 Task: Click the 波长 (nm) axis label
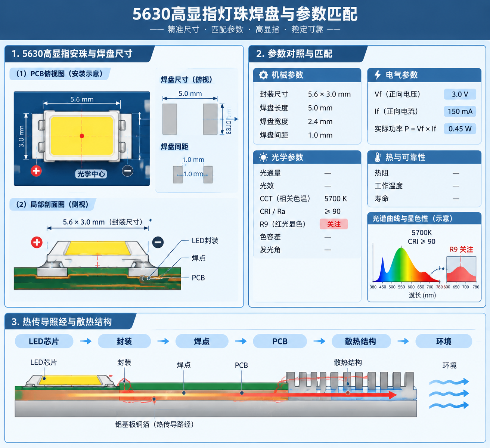click(422, 295)
